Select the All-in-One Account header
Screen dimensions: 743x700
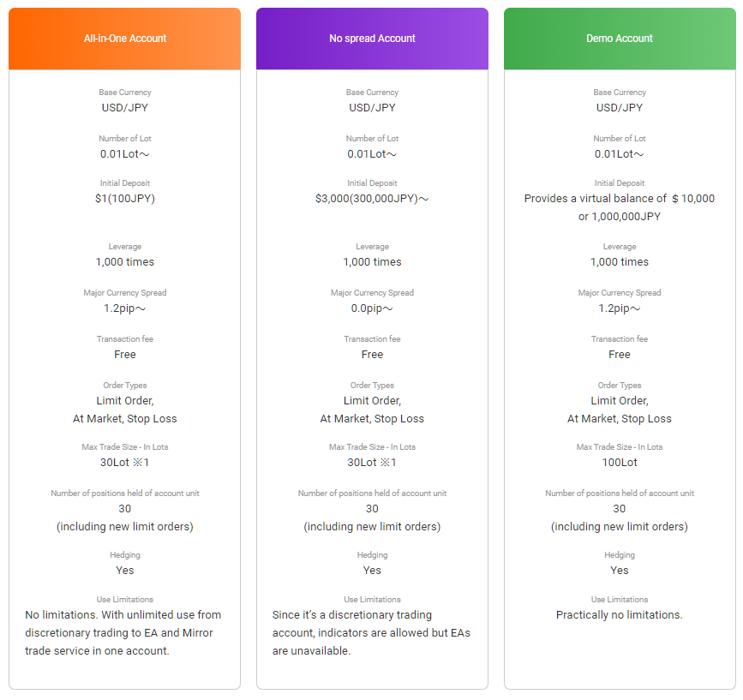point(124,39)
